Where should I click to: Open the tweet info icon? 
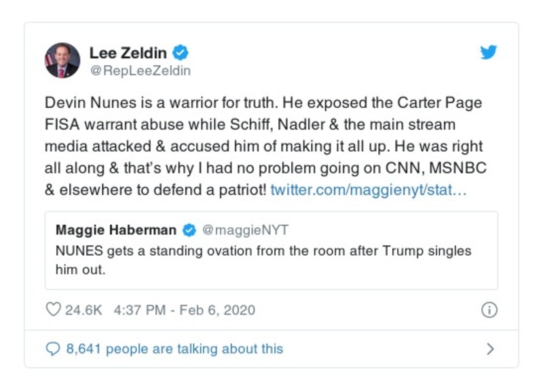pos(488,310)
